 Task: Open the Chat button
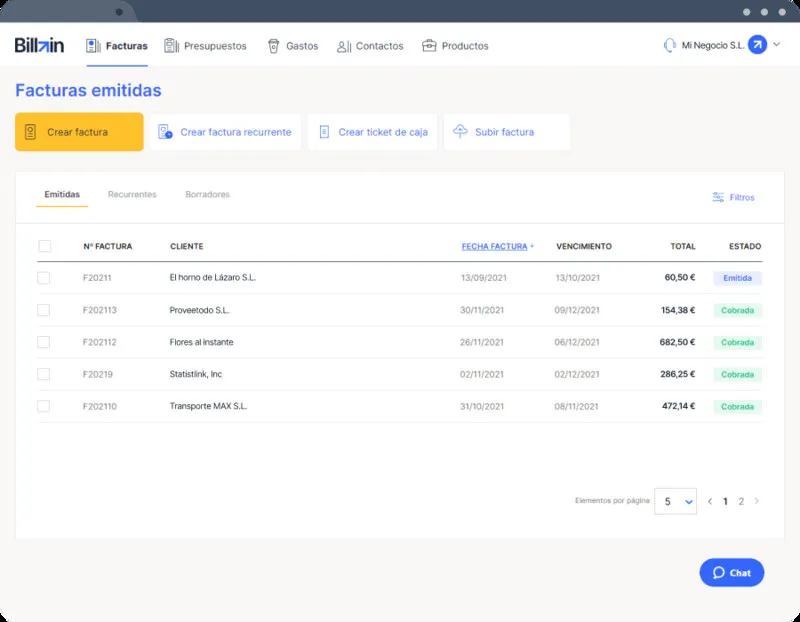[732, 573]
